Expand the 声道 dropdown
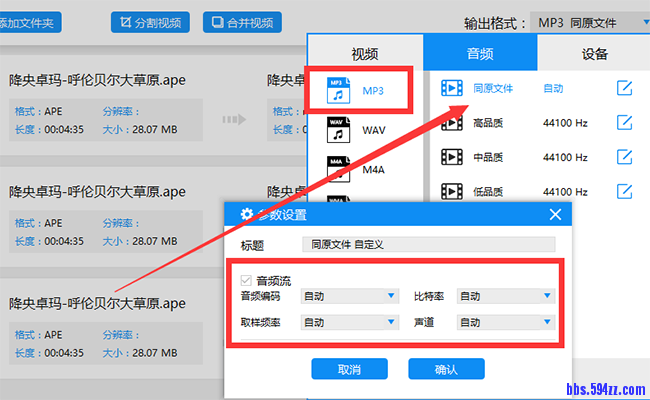 tap(505, 322)
